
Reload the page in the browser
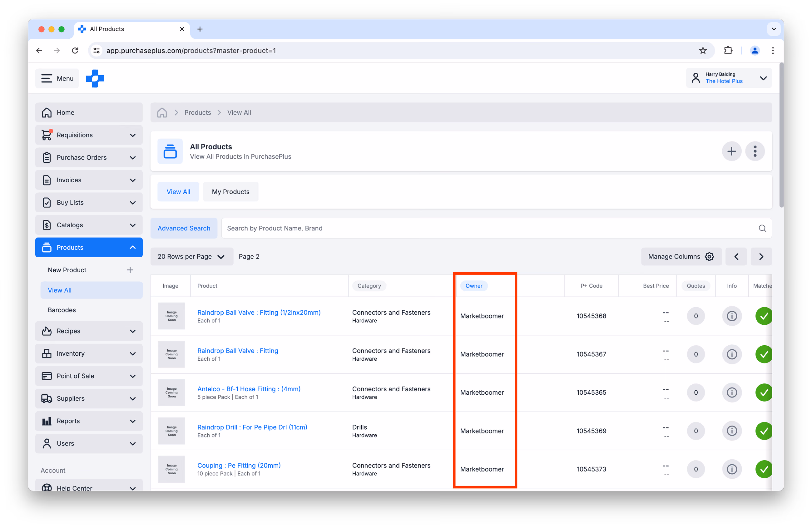(x=75, y=51)
